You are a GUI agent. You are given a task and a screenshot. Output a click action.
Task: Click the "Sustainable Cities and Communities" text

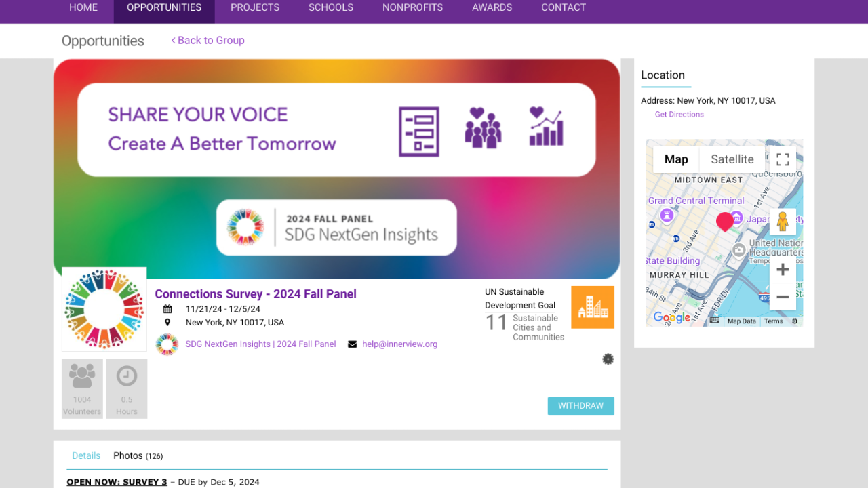click(538, 327)
